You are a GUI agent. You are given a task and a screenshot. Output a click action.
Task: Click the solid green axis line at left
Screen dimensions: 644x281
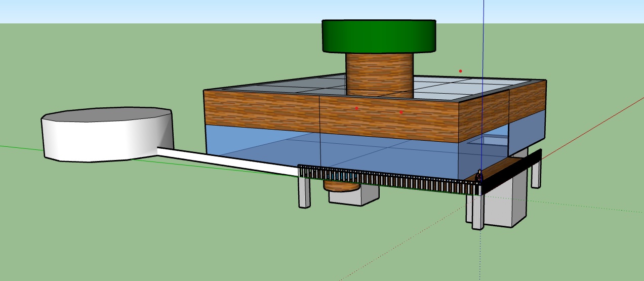click(20, 147)
